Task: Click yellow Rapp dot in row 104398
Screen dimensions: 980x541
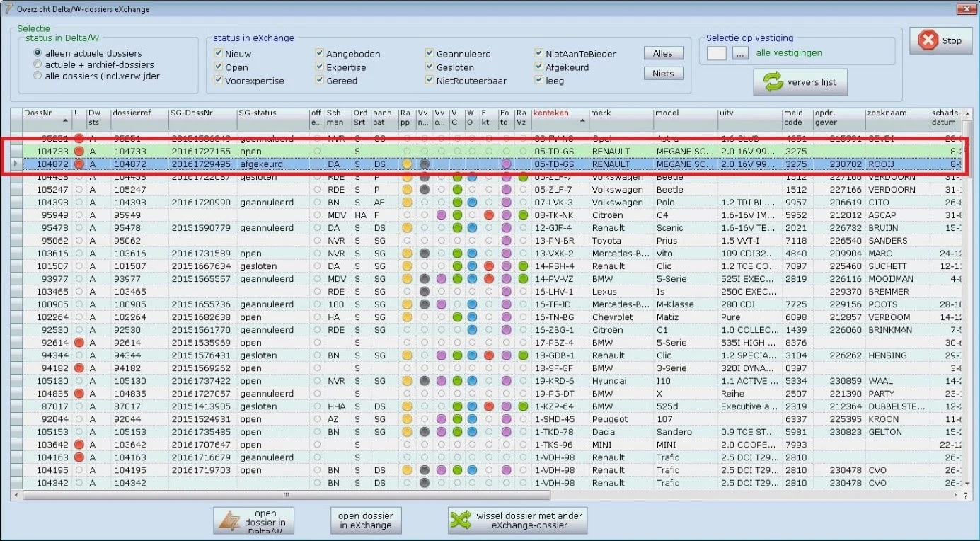Action: [x=407, y=203]
